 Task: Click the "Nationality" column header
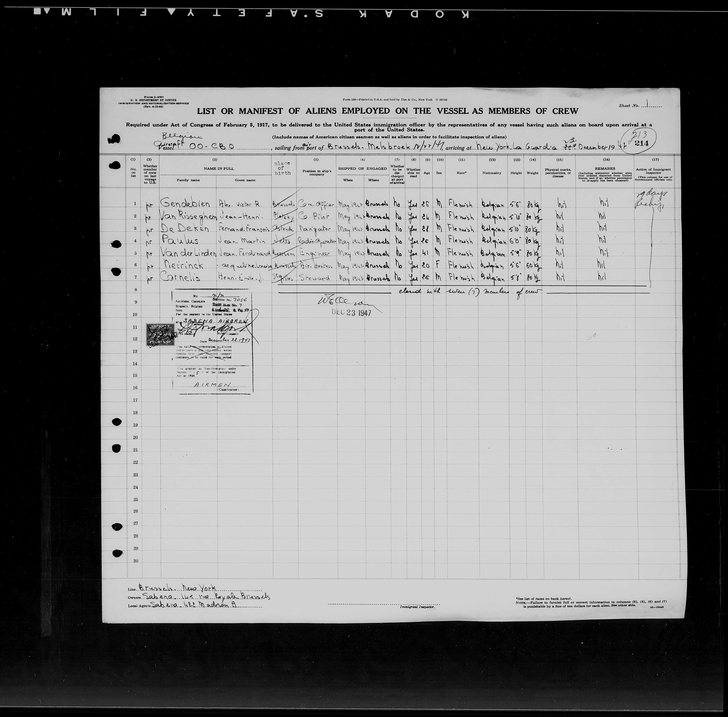492,173
